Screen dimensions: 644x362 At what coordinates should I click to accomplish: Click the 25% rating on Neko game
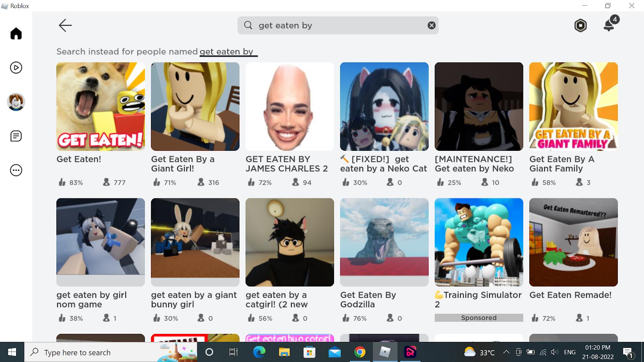pyautogui.click(x=449, y=183)
